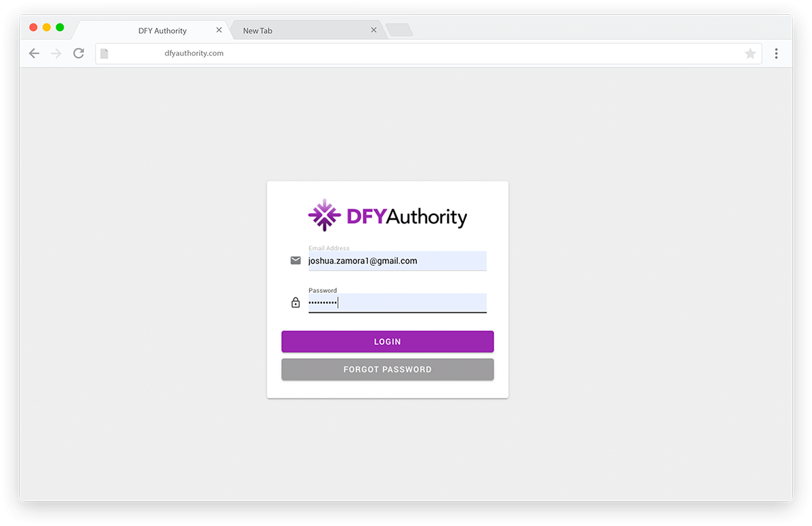
Task: Focus the Email Address input field
Action: point(397,261)
